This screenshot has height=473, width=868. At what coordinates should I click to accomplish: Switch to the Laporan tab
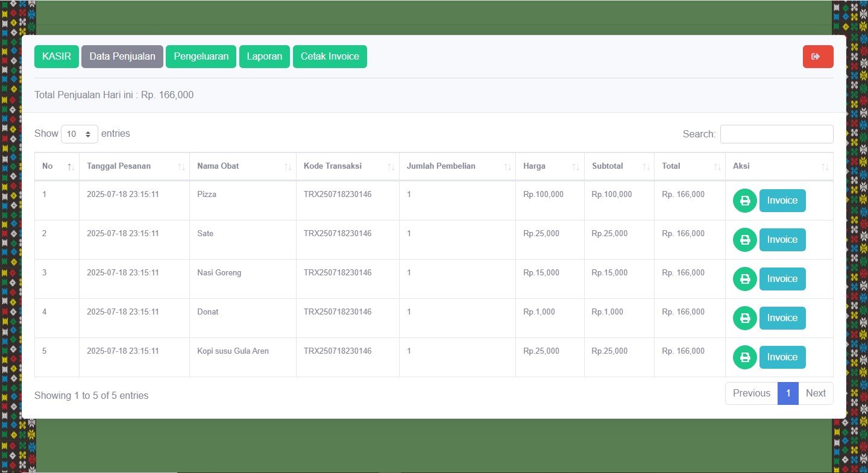pos(265,57)
